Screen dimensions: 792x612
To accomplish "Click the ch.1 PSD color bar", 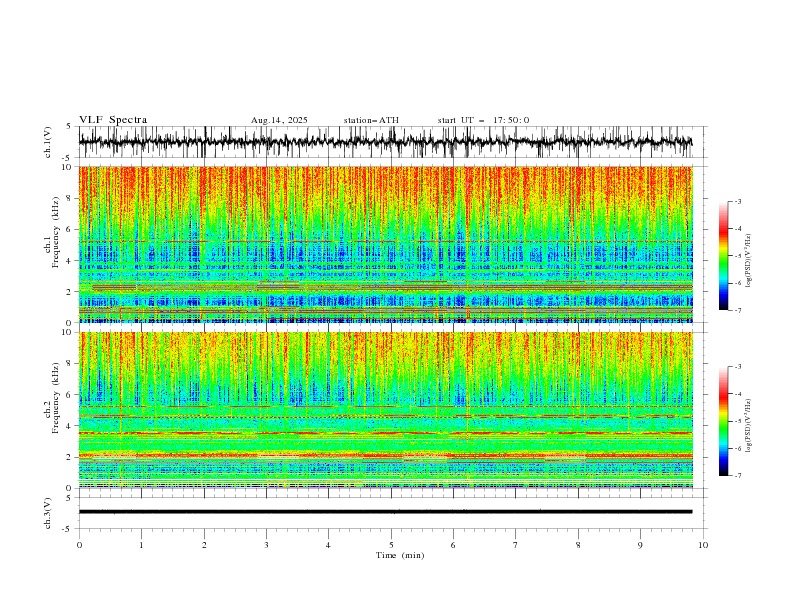I will point(723,256).
